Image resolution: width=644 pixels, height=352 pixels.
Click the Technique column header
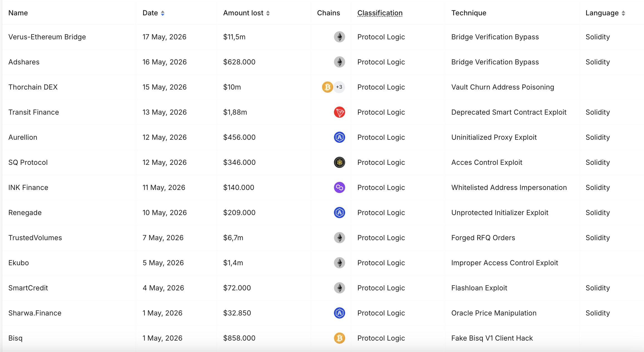[x=469, y=13]
